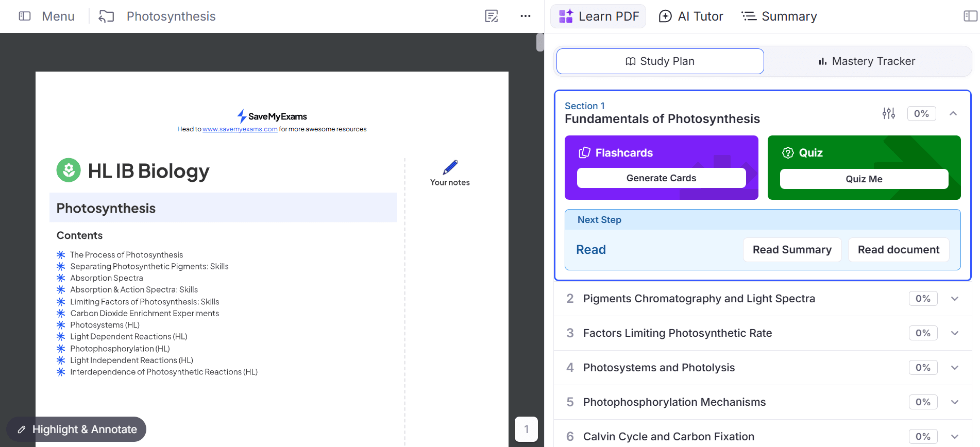The width and height of the screenshot is (980, 447).
Task: Click the Next Step label
Action: pyautogui.click(x=599, y=220)
